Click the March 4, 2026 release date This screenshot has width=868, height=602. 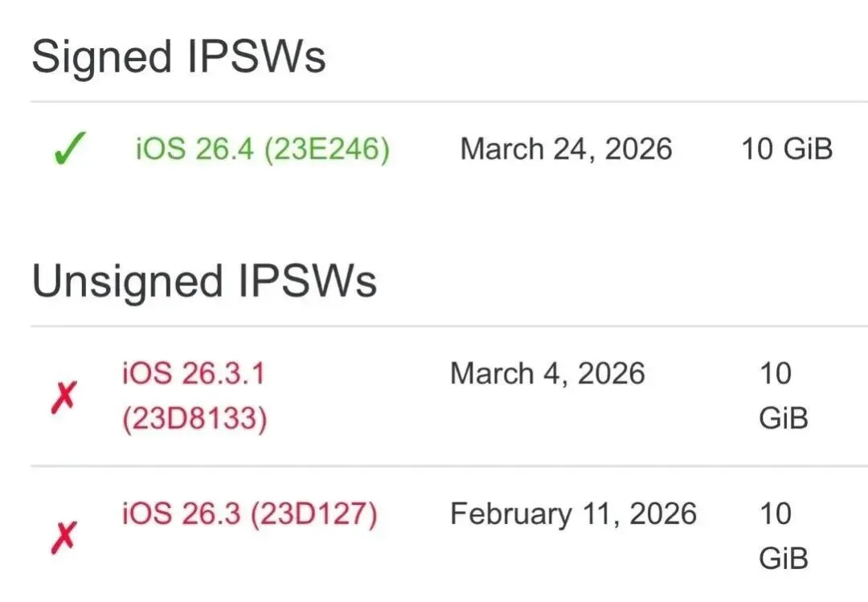(547, 374)
